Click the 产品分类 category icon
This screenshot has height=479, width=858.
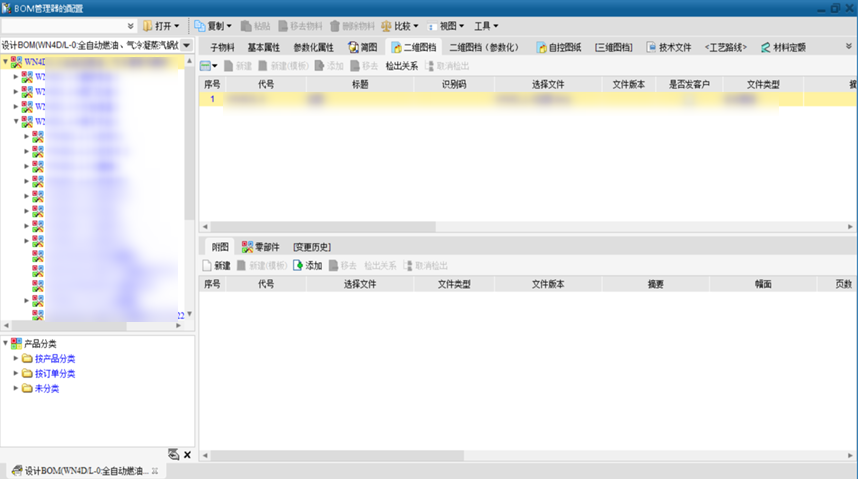16,343
